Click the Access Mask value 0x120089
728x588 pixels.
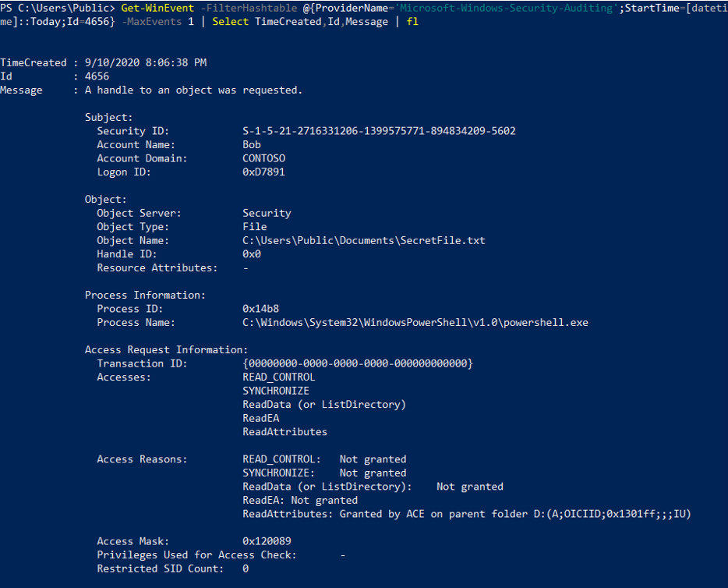tap(267, 541)
